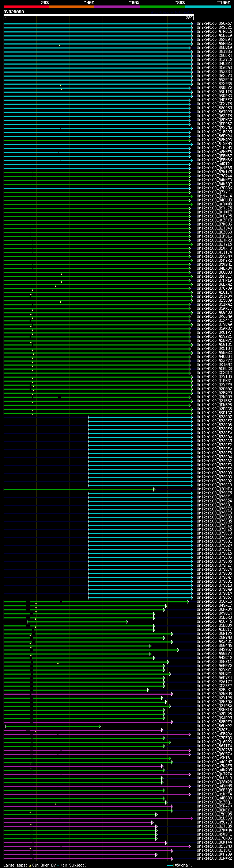Click the short green bar of UniRef100_A5C7F6

pos(77,622)
